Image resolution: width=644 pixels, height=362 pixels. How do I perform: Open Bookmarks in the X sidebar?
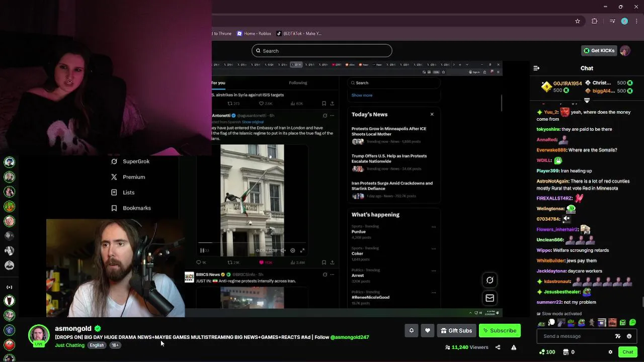pyautogui.click(x=131, y=208)
